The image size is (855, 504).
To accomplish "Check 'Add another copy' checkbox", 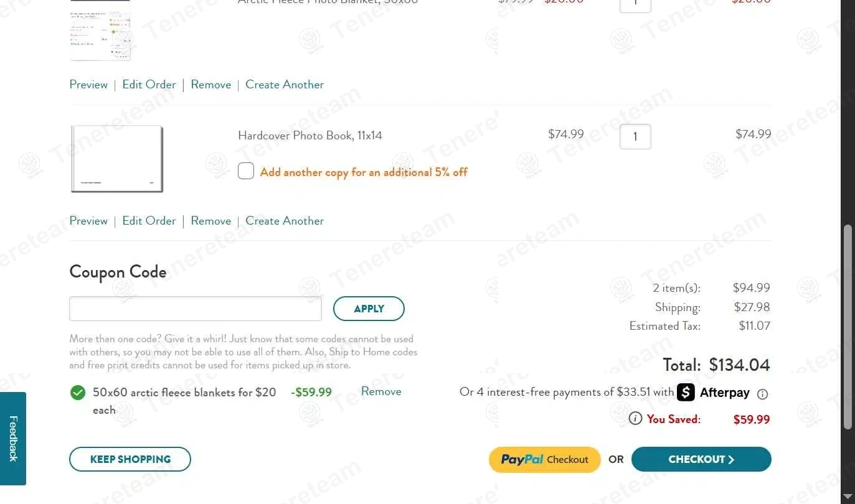I will coord(246,171).
